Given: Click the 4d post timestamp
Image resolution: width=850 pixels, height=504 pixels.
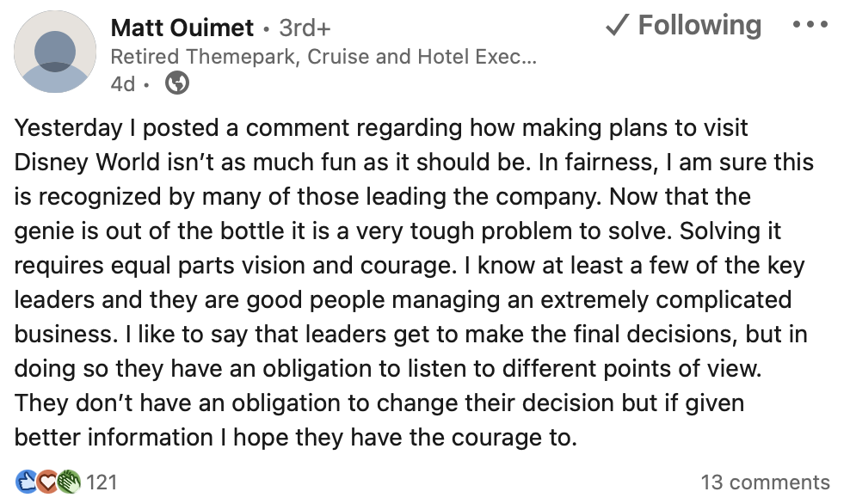Looking at the screenshot, I should point(122,83).
